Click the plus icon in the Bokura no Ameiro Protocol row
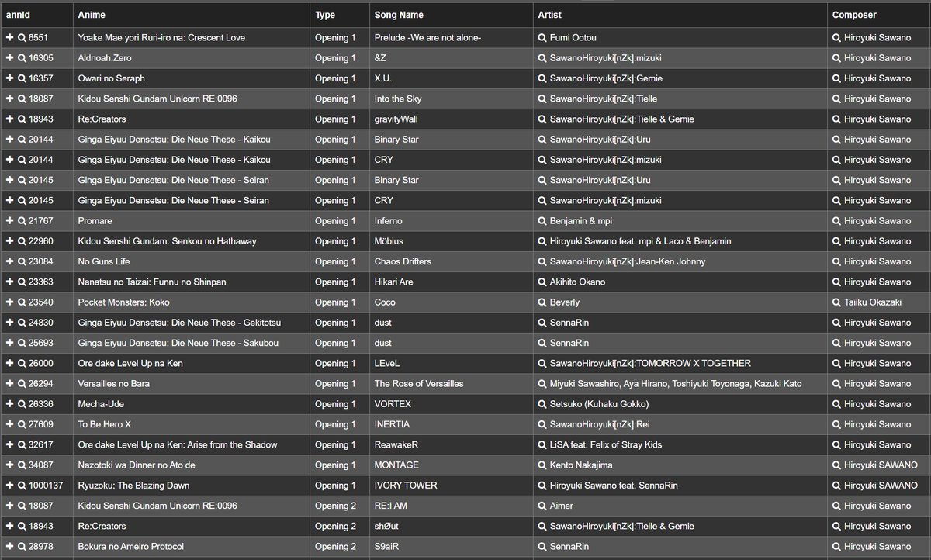The image size is (931, 560). pyautogui.click(x=10, y=546)
